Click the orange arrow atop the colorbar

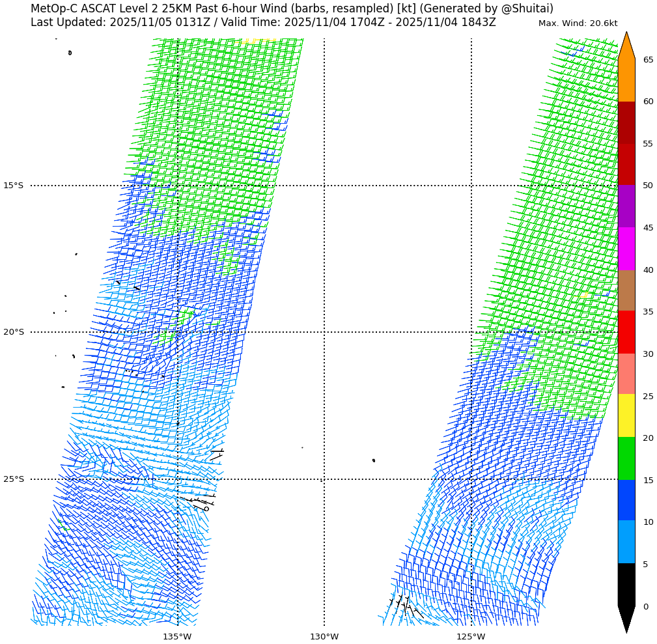626,47
